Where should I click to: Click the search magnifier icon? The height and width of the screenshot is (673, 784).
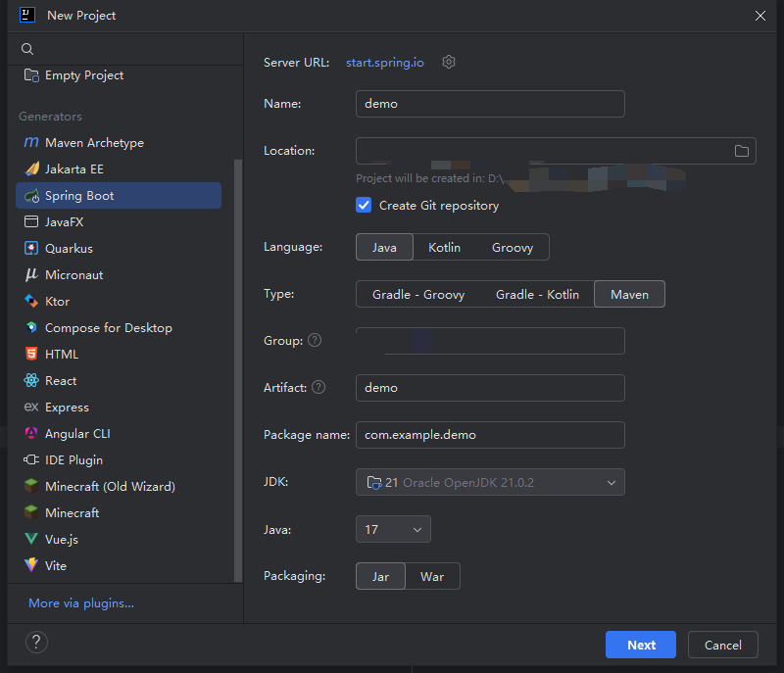point(27,49)
